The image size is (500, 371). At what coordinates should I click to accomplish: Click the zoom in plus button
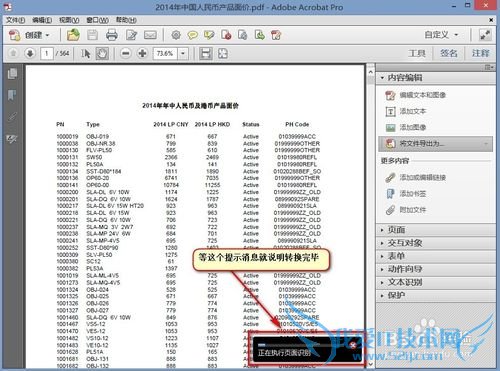[142, 53]
